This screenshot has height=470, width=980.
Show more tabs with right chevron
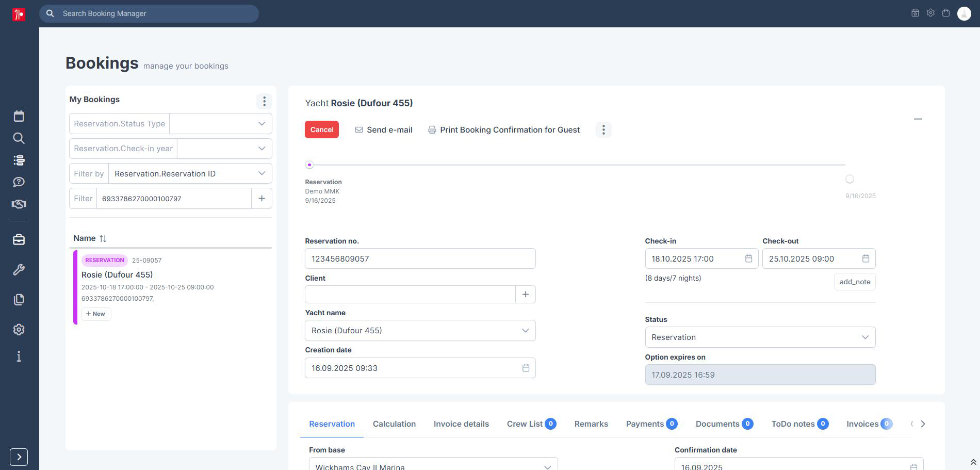click(923, 424)
